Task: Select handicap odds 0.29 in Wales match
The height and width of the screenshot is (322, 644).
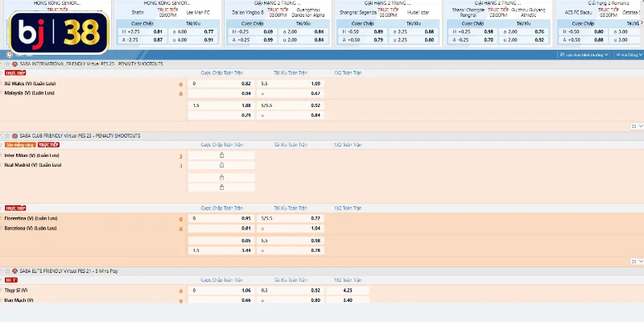Action: 221,115
